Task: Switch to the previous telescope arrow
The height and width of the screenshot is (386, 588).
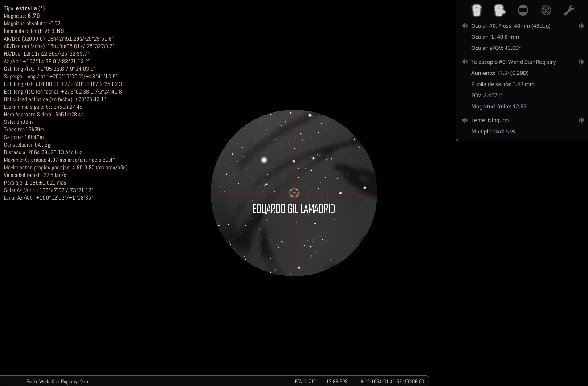Action: click(465, 62)
